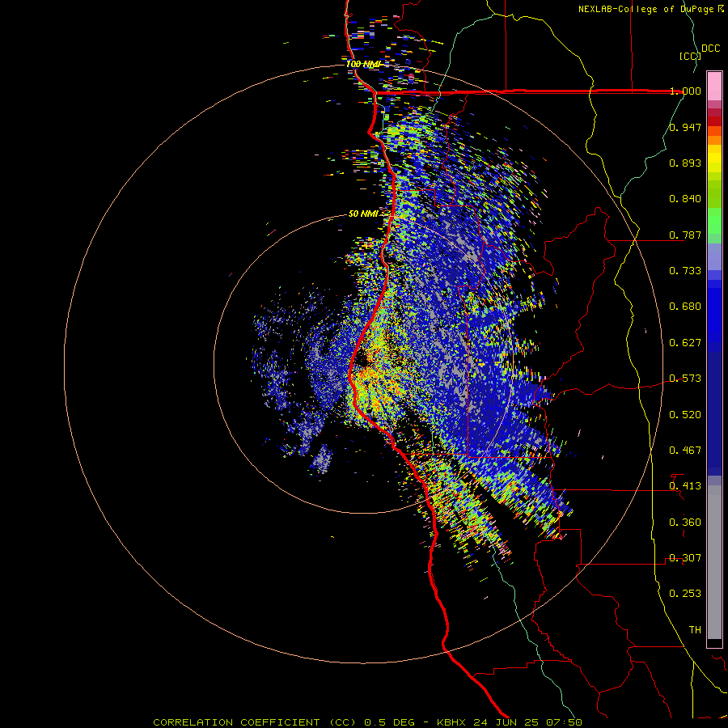Click the 0.520 scale value
This screenshot has width=728, height=728.
click(x=685, y=415)
